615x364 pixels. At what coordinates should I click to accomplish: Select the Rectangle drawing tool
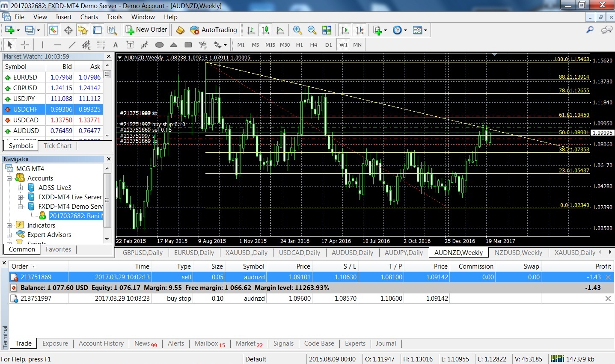point(188,44)
